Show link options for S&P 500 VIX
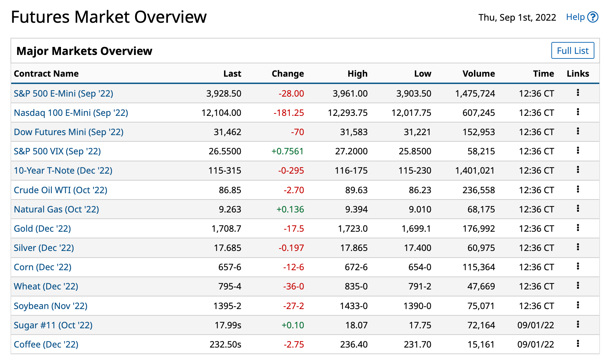This screenshot has height=364, width=607. (578, 150)
